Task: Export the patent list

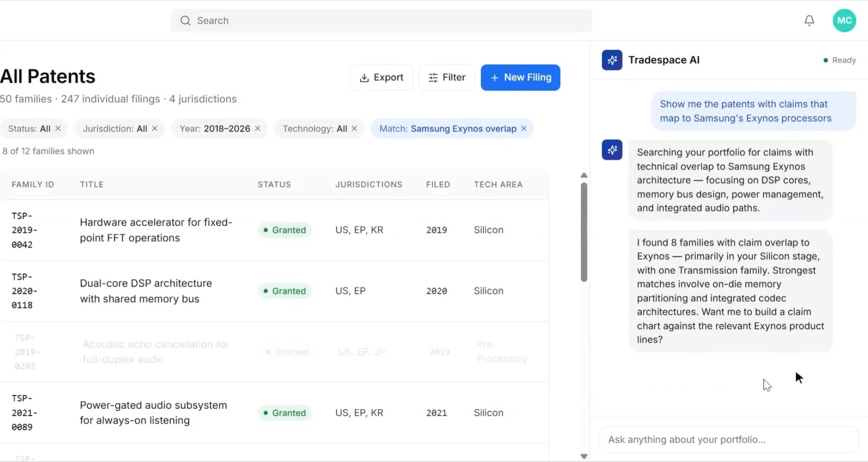Action: [x=381, y=77]
